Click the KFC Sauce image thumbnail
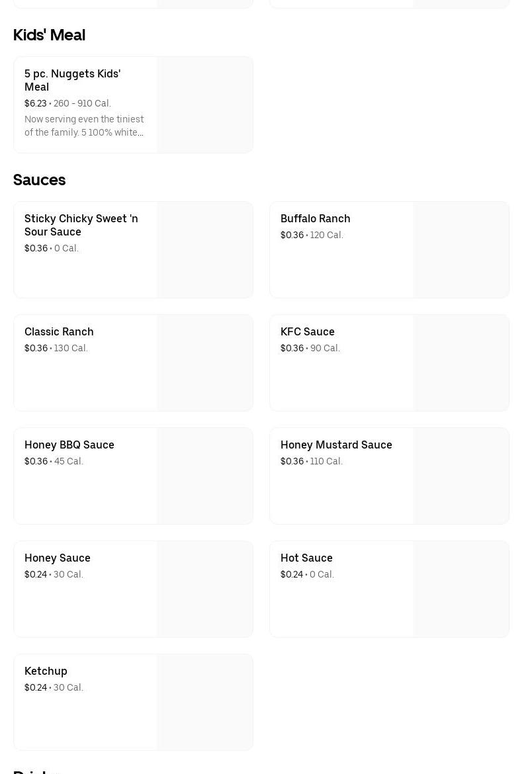The width and height of the screenshot is (532, 774). [461, 363]
